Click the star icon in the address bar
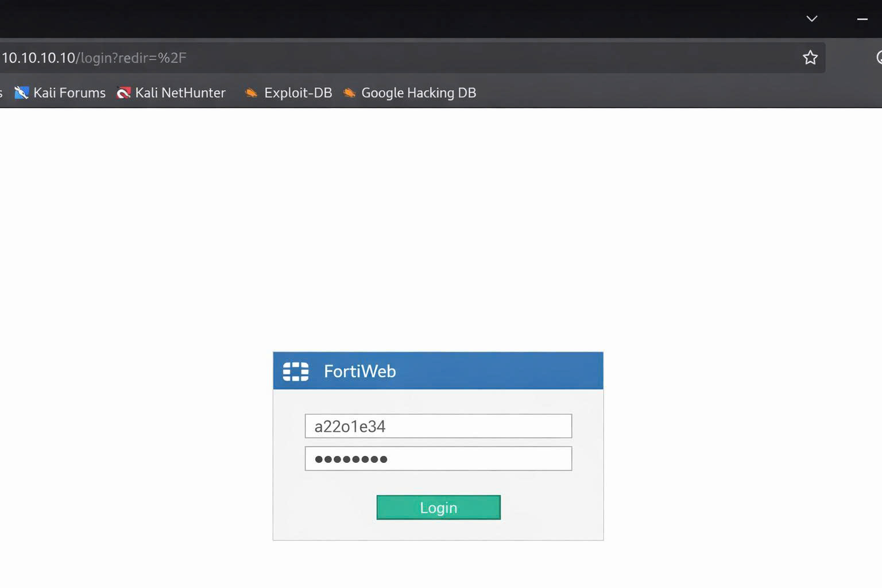This screenshot has width=882, height=588. pyautogui.click(x=810, y=57)
